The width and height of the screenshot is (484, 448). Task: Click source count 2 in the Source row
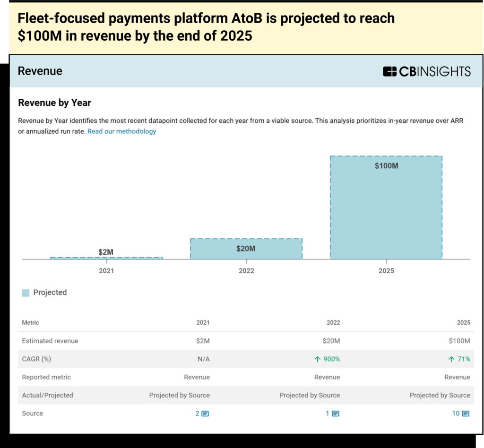click(197, 414)
